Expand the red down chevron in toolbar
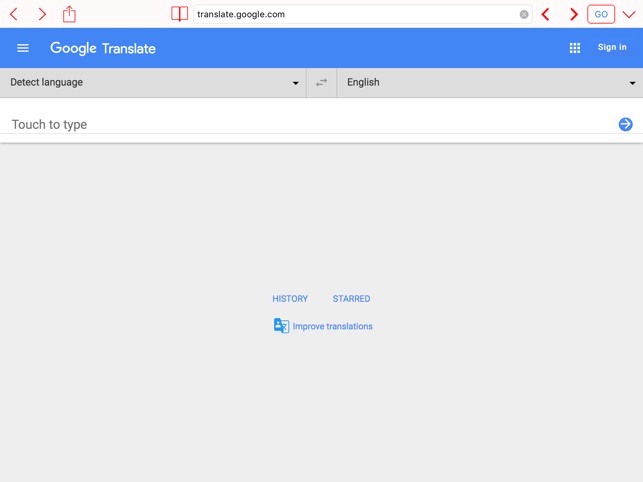The width and height of the screenshot is (643, 482). 629,15
